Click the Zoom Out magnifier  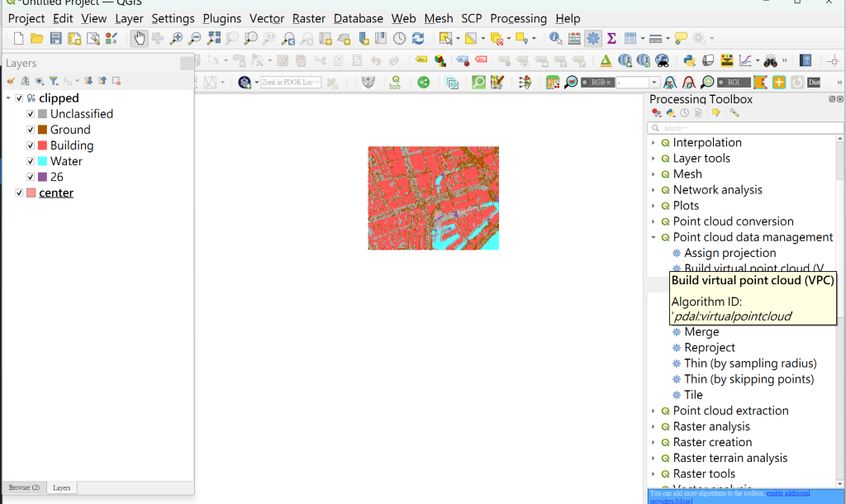194,38
